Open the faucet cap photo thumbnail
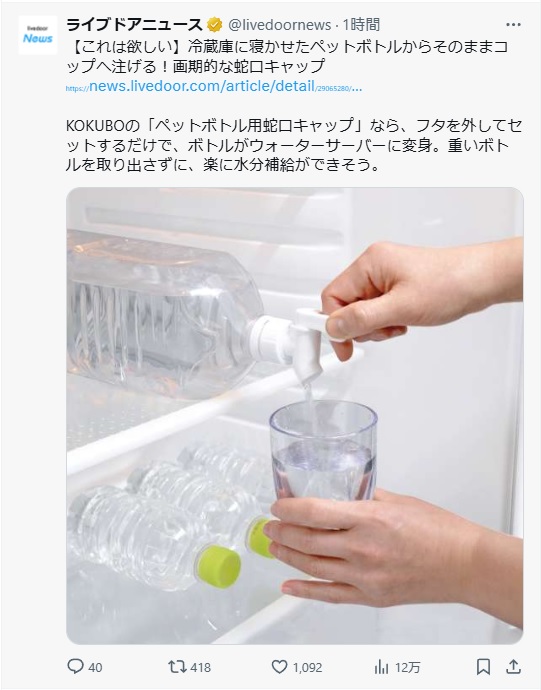The image size is (541, 690). (294, 416)
